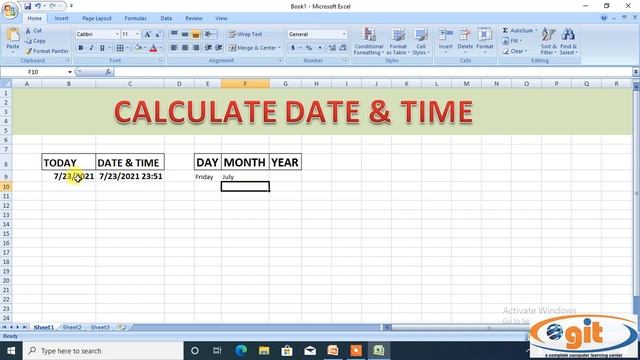Viewport: 640px width, 360px height.
Task: Click the Increase Indent icon
Action: [219, 48]
